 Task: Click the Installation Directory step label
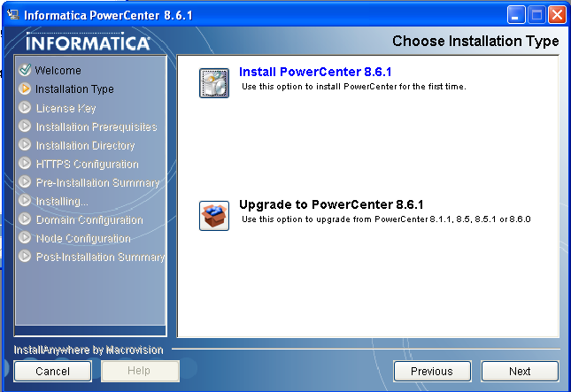[85, 146]
